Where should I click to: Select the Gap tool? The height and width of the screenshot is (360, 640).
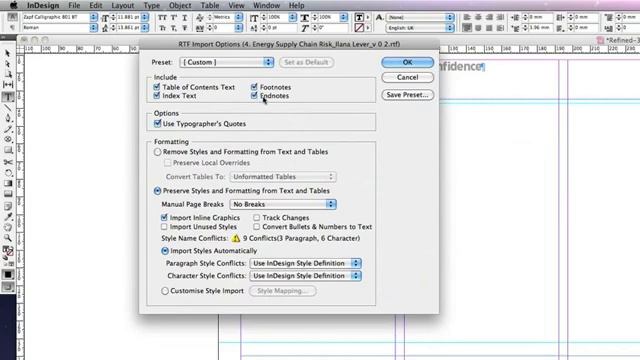pos(8,84)
